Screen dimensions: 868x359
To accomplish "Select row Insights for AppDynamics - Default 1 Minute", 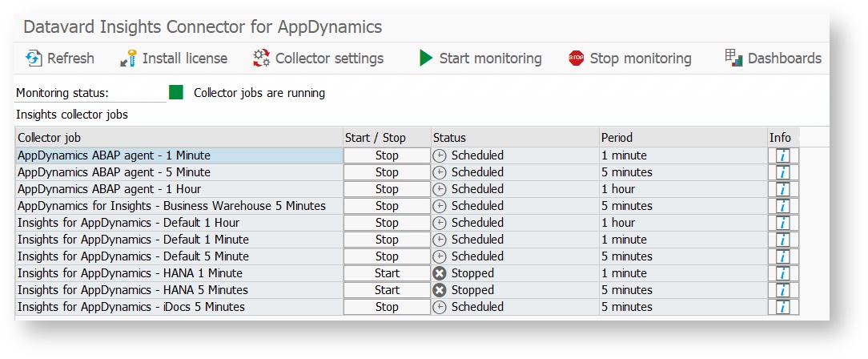I will [179, 240].
